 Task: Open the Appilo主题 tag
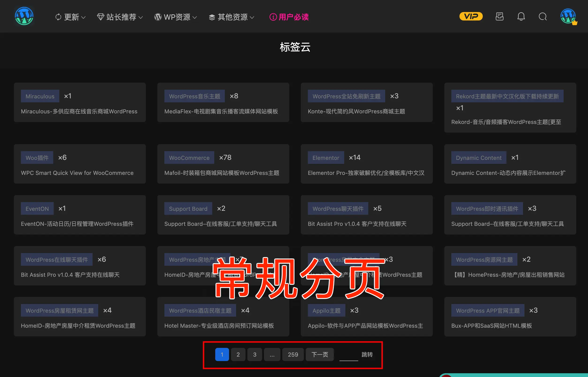[326, 310]
